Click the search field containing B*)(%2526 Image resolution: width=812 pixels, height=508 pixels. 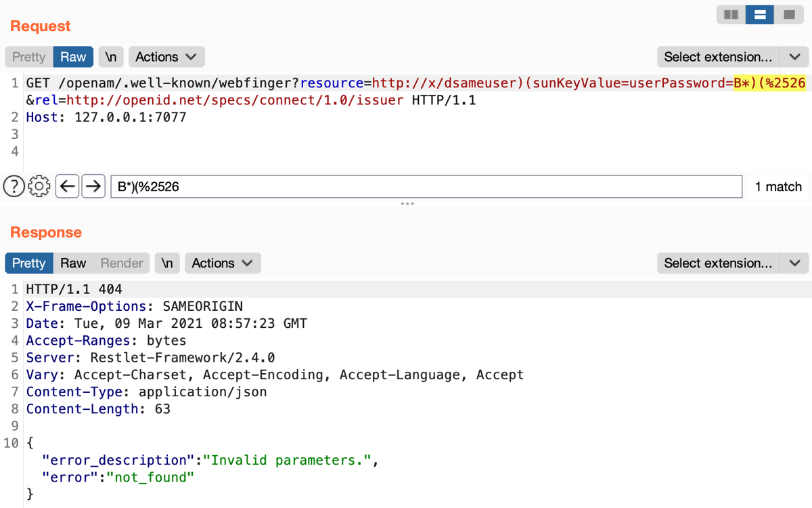click(426, 186)
